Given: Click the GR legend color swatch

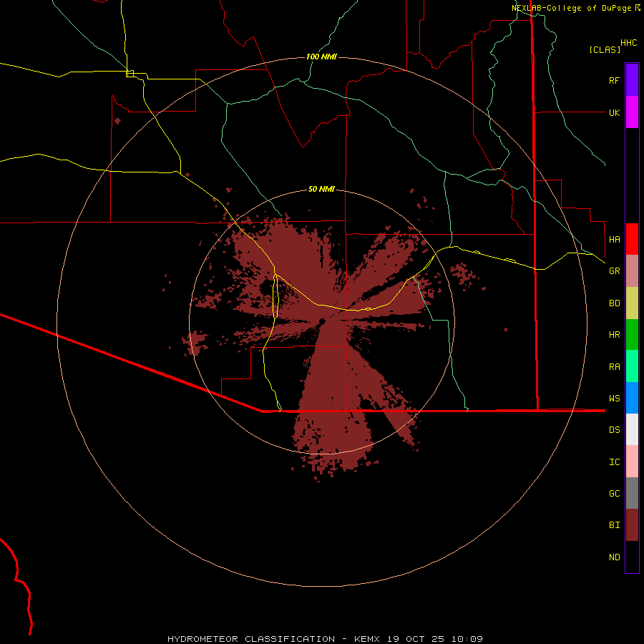Looking at the screenshot, I should tap(632, 271).
